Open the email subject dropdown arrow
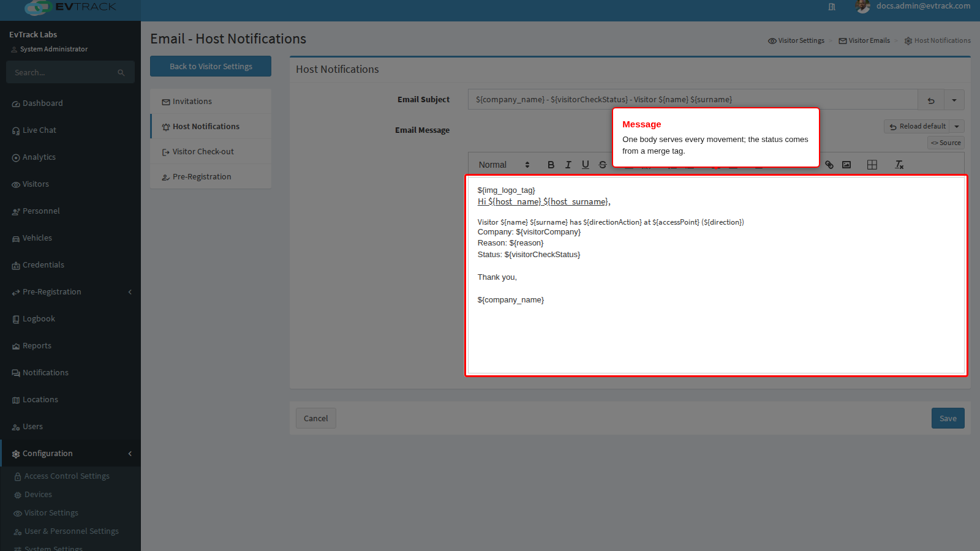Image resolution: width=980 pixels, height=551 pixels. click(x=954, y=100)
